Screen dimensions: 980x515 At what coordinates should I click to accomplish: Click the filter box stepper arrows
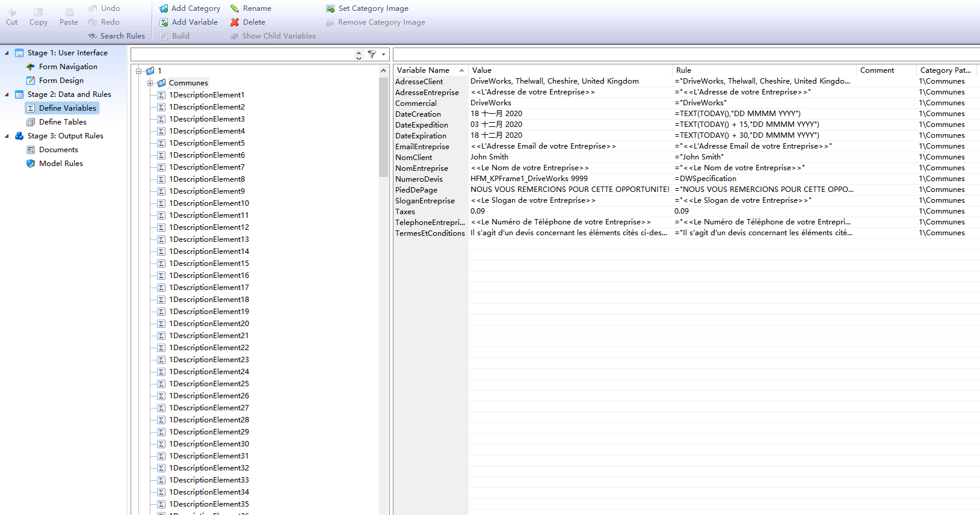click(x=359, y=55)
